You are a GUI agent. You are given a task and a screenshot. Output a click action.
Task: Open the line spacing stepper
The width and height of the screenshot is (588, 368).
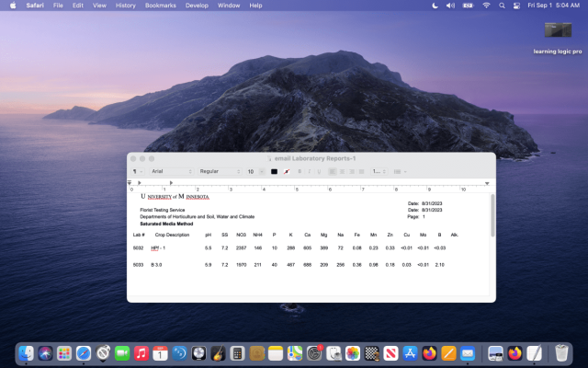coord(379,172)
